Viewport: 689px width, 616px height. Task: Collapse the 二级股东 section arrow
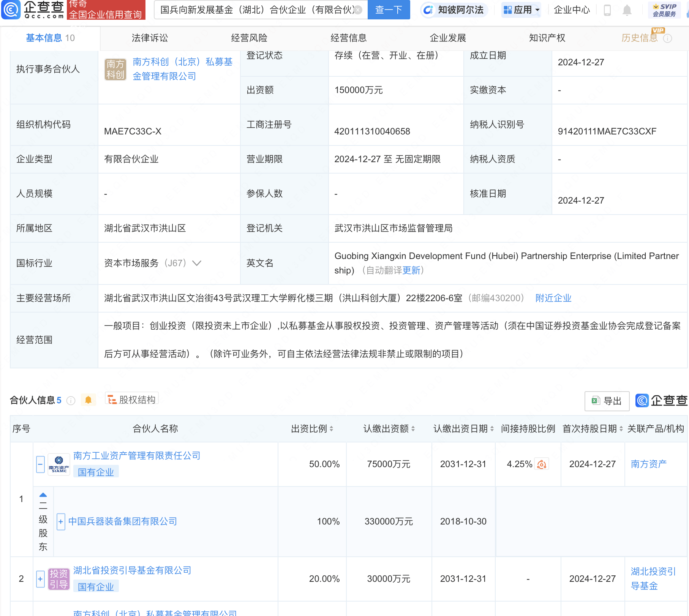click(43, 495)
